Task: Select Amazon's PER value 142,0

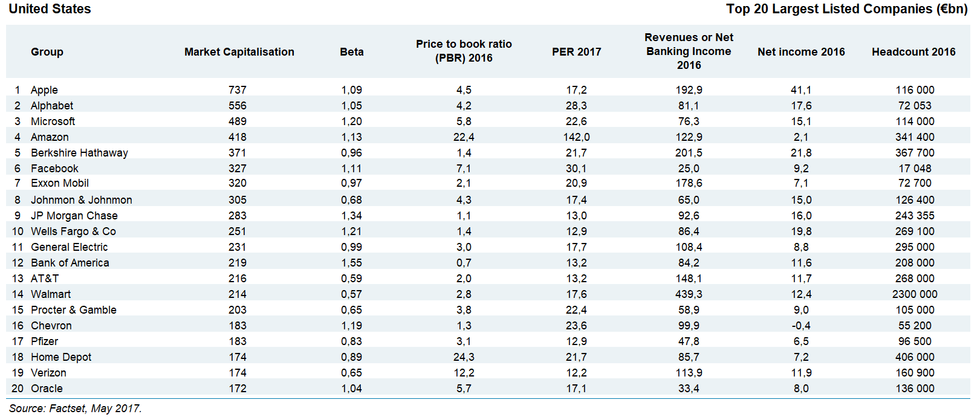Action: pyautogui.click(x=576, y=137)
